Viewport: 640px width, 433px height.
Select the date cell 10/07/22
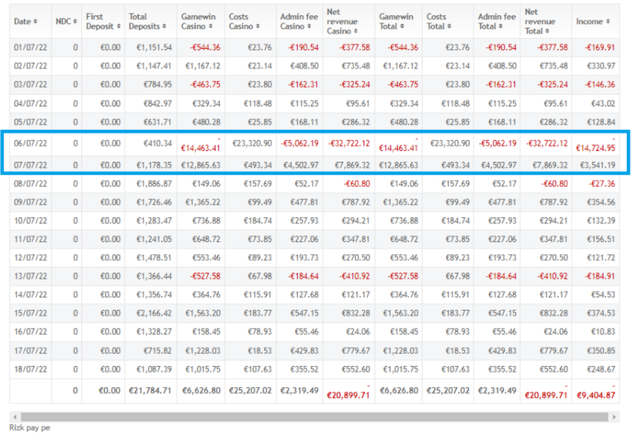point(31,221)
